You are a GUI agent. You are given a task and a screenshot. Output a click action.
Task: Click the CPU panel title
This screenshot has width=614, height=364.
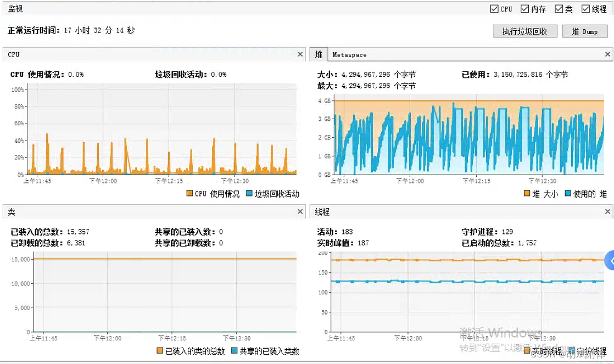click(x=13, y=54)
